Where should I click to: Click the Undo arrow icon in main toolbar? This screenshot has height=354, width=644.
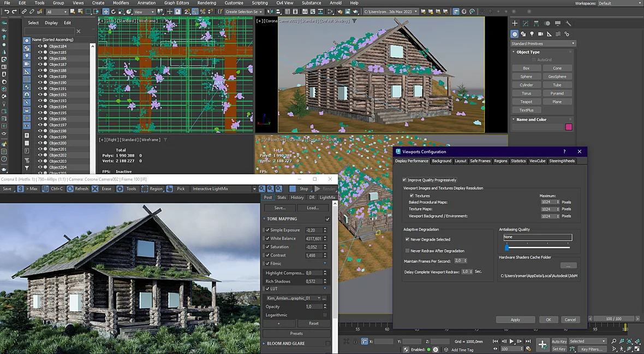tap(7, 12)
